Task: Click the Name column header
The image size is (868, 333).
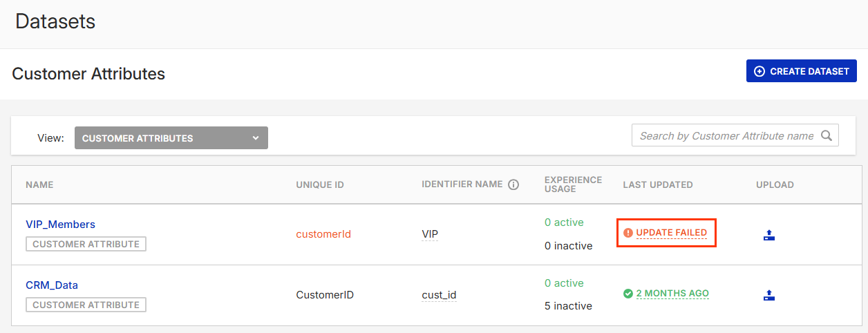Action: [x=39, y=184]
